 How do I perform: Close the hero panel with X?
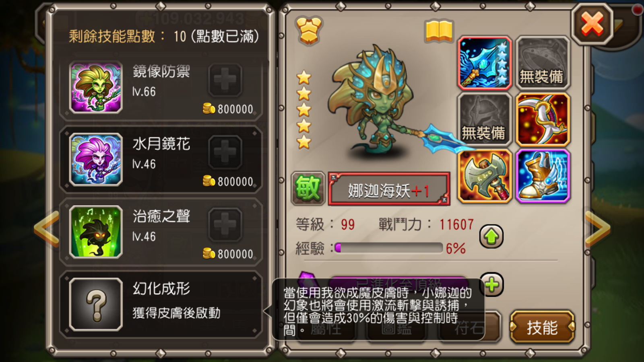592,24
